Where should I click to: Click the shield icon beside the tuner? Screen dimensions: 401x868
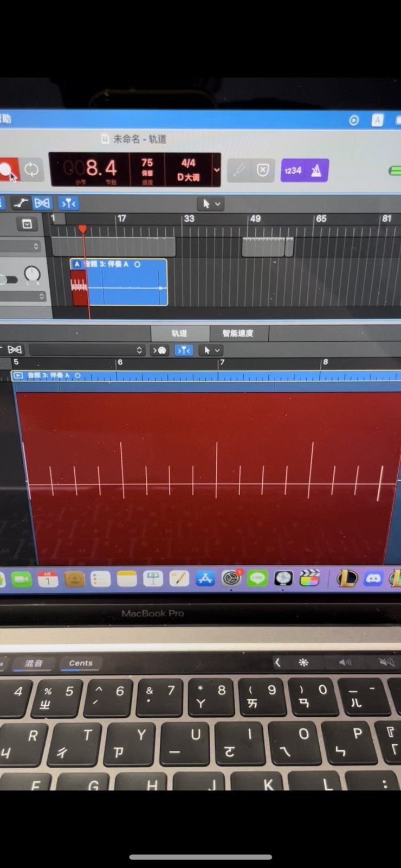[x=263, y=170]
